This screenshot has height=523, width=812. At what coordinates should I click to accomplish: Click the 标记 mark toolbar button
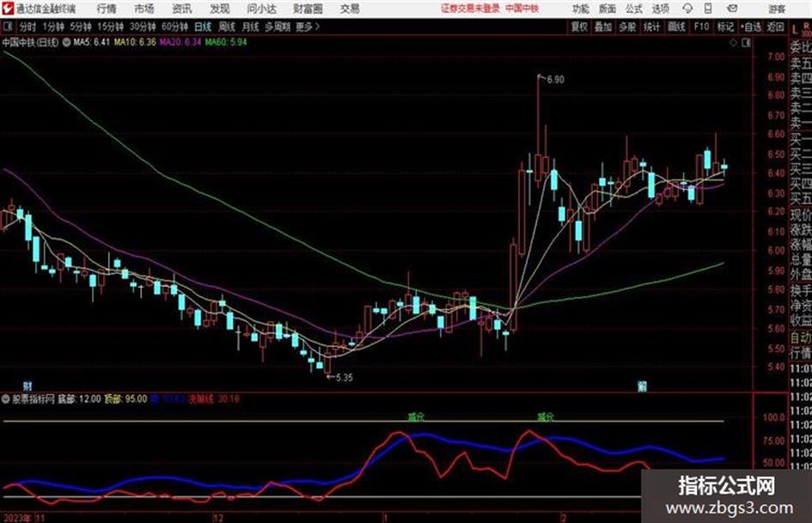(725, 27)
